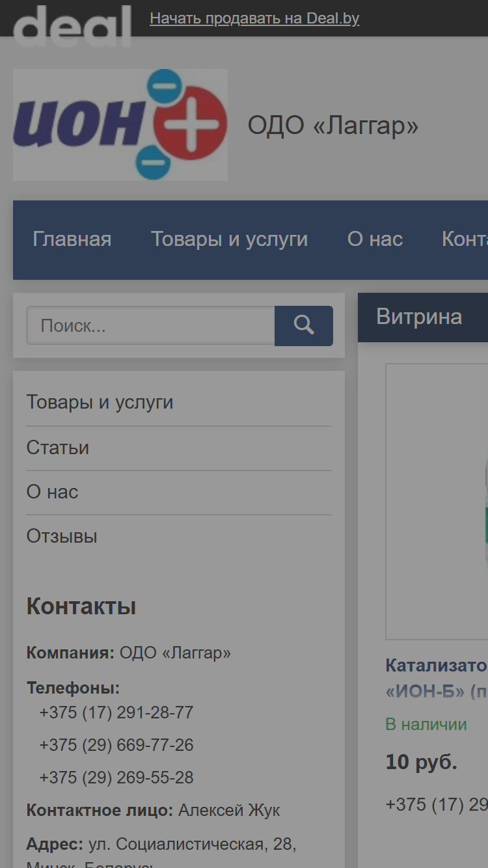Click address ул. Социалистическая, 28
The width and height of the screenshot is (488, 868).
click(x=192, y=845)
